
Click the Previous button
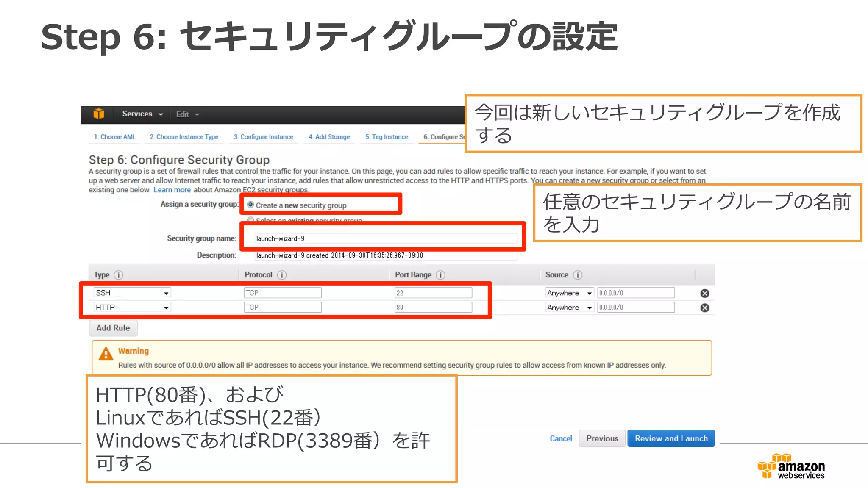(602, 438)
